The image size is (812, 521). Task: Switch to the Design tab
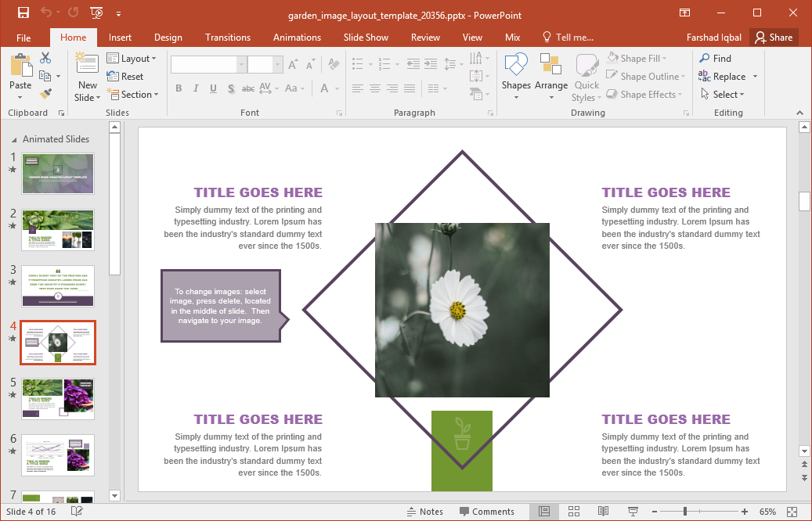click(x=168, y=38)
